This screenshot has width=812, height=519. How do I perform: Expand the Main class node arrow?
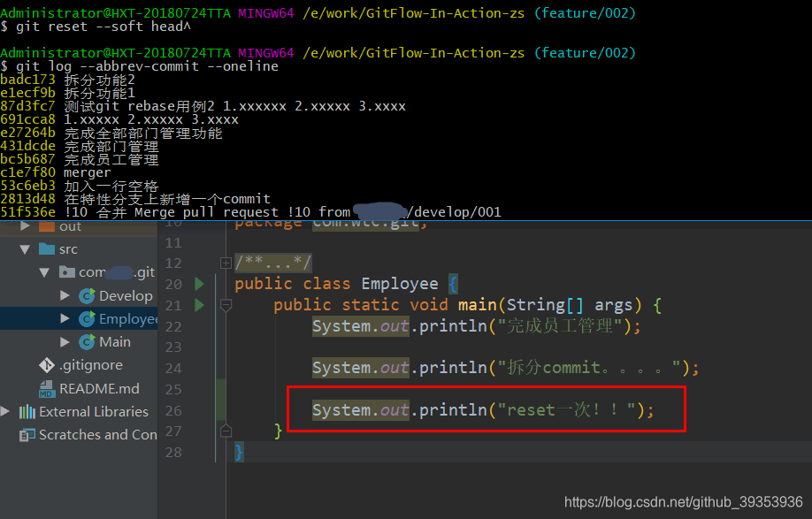(65, 341)
